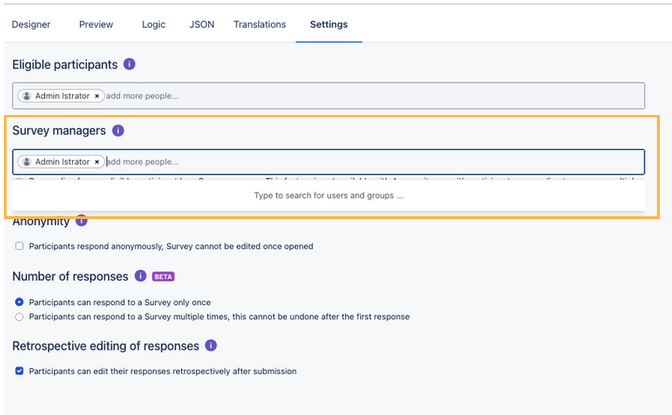Go to the Translations tab
The height and width of the screenshot is (415, 672).
click(x=259, y=24)
